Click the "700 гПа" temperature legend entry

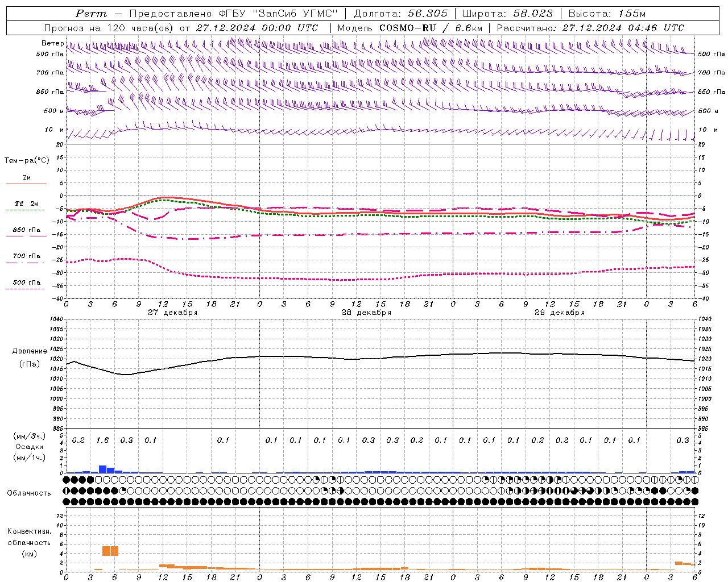click(26, 256)
